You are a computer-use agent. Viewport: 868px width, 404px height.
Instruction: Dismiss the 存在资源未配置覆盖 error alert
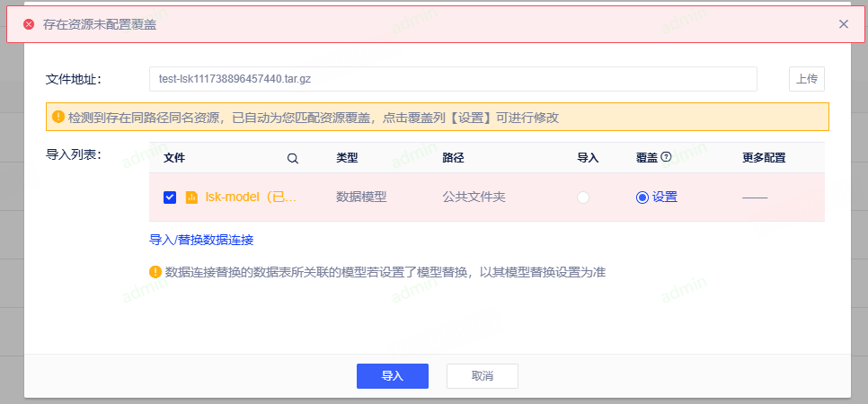coord(843,24)
